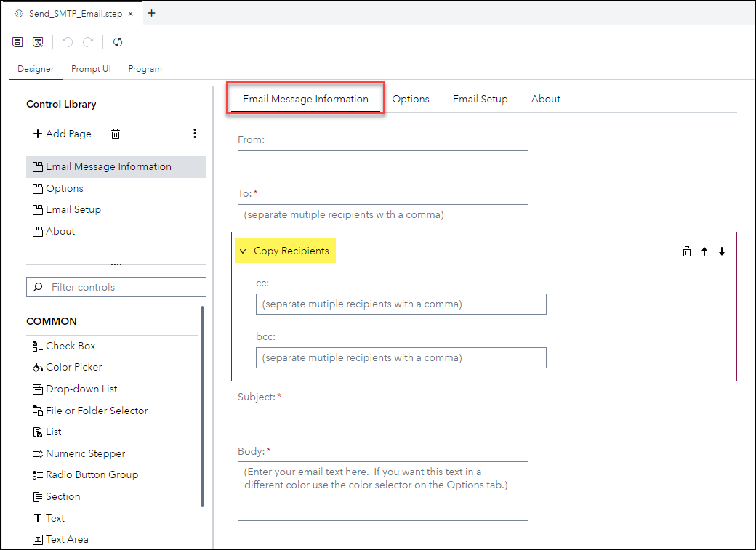
Task: Click the delete icon next to Add Page
Action: tap(115, 133)
